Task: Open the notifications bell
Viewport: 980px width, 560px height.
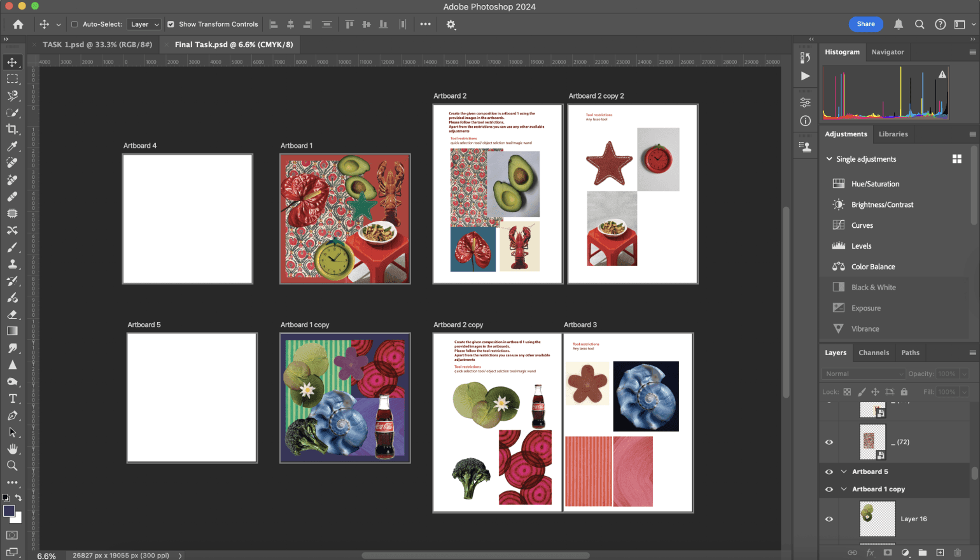Action: point(899,24)
